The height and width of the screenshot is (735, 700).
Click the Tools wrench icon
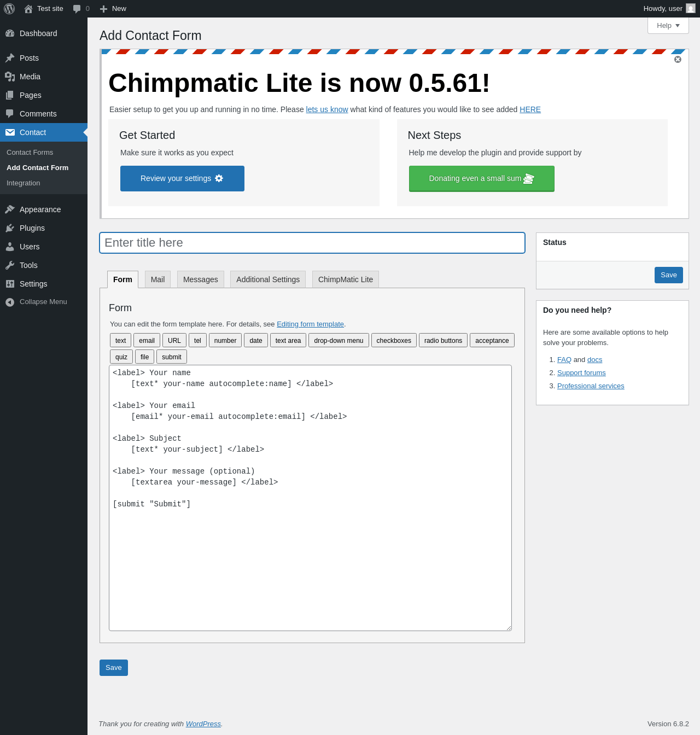[10, 265]
